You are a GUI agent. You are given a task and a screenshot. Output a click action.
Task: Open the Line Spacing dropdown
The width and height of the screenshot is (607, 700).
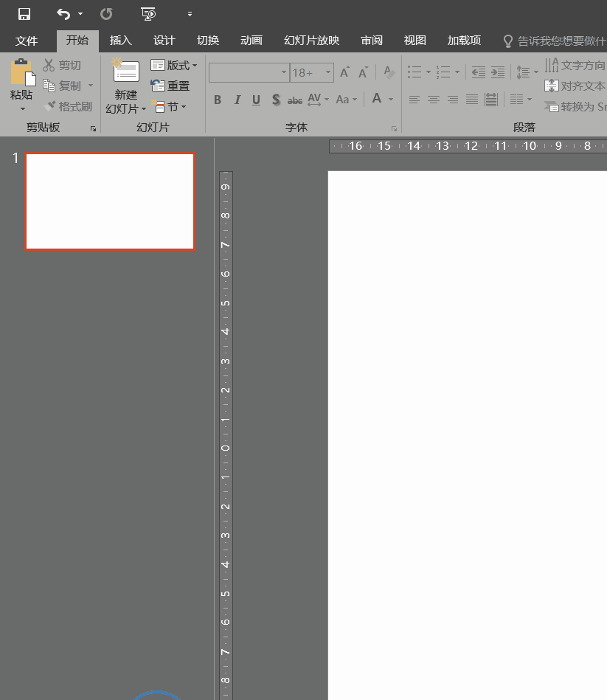point(527,72)
